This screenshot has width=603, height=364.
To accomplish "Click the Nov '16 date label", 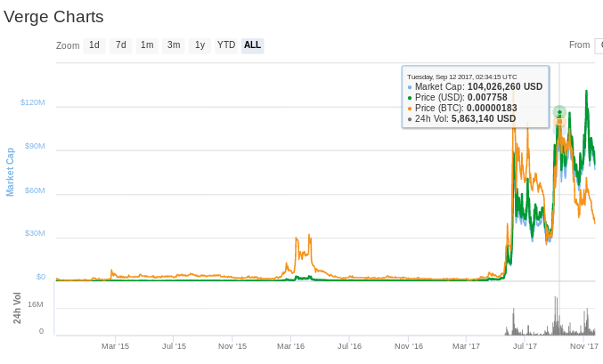I will pos(409,346).
